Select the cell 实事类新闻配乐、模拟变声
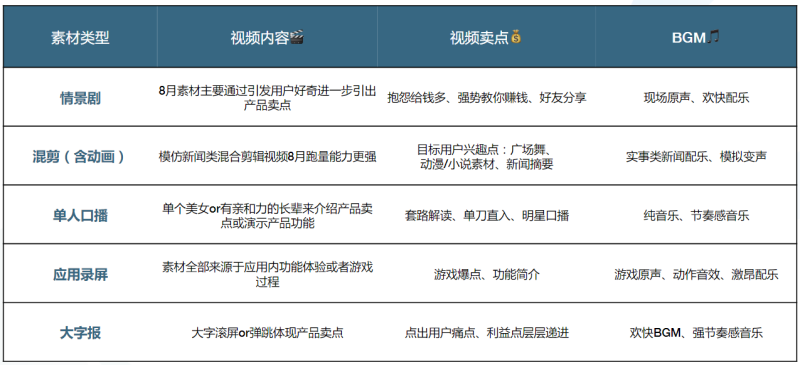Screen dimensions: 800x365 pyautogui.click(x=696, y=157)
